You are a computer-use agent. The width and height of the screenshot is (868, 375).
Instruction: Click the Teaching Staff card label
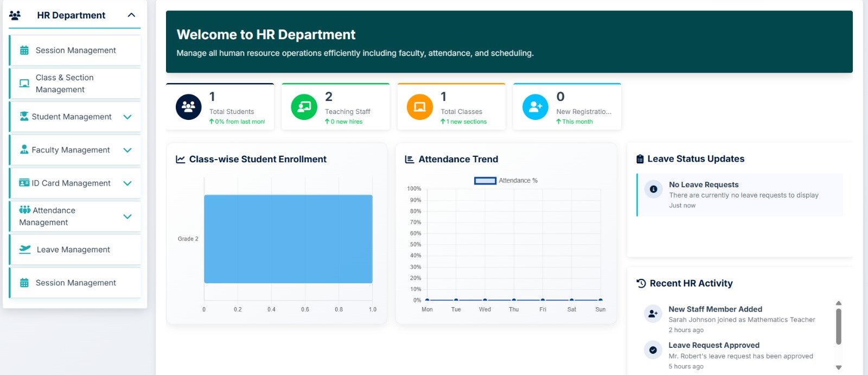(x=348, y=112)
